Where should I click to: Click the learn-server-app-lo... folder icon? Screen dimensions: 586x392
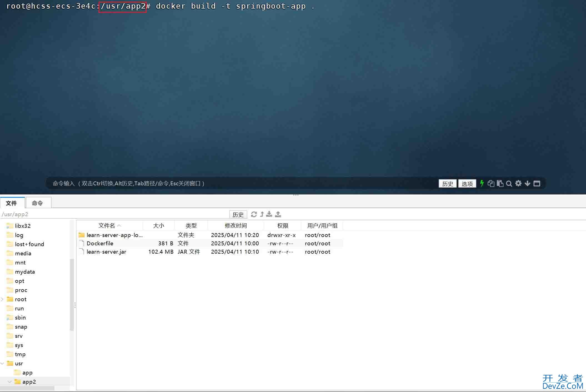pos(81,235)
